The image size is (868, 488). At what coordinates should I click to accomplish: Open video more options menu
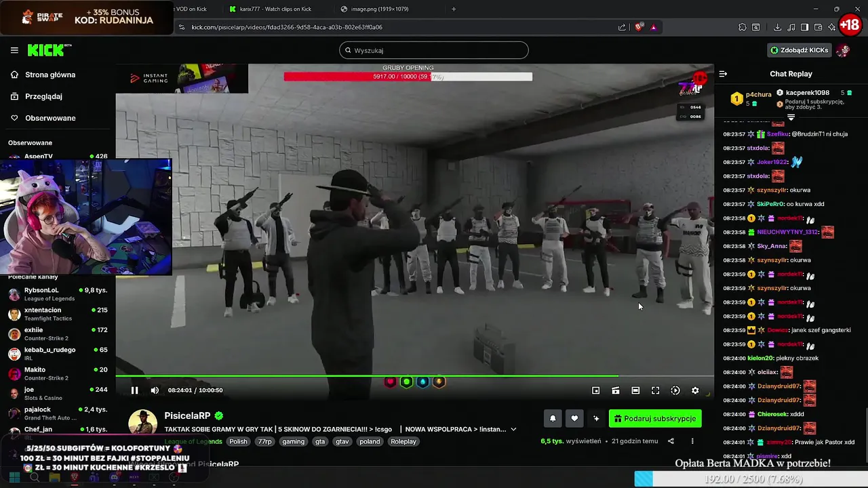(x=692, y=441)
